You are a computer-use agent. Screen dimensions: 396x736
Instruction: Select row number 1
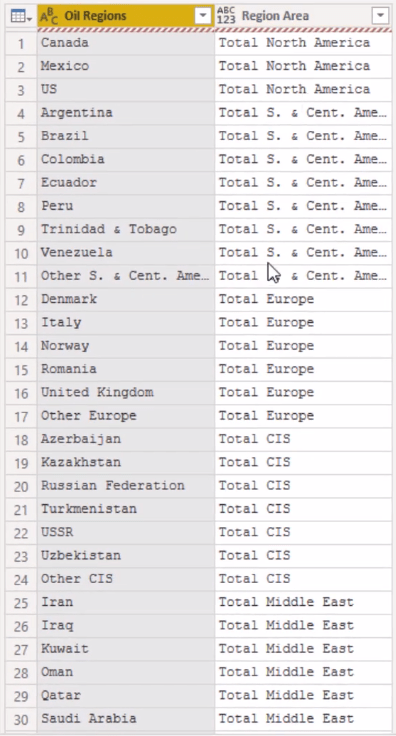click(x=22, y=43)
